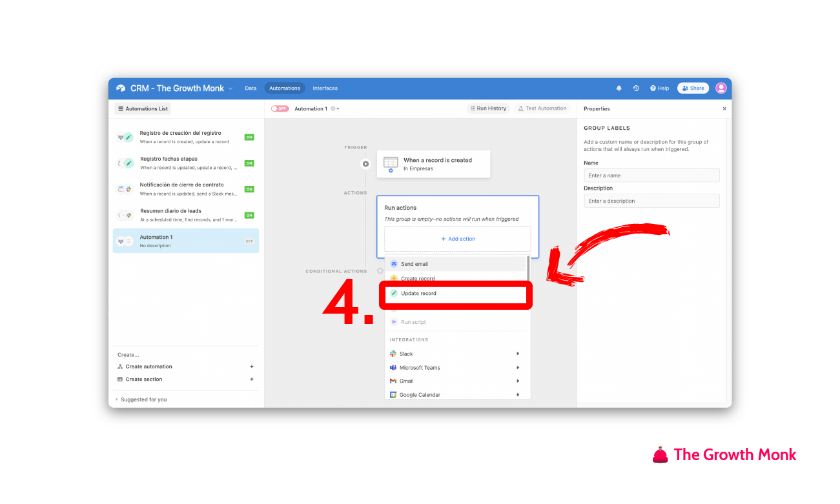Image resolution: width=840 pixels, height=504 pixels.
Task: Click the trigger play circle icon
Action: pos(366,164)
